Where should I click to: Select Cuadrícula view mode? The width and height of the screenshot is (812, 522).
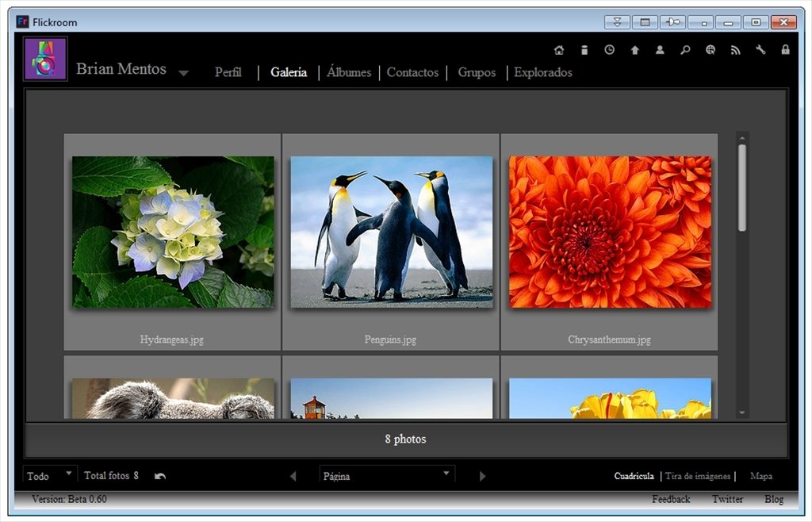pyautogui.click(x=634, y=476)
